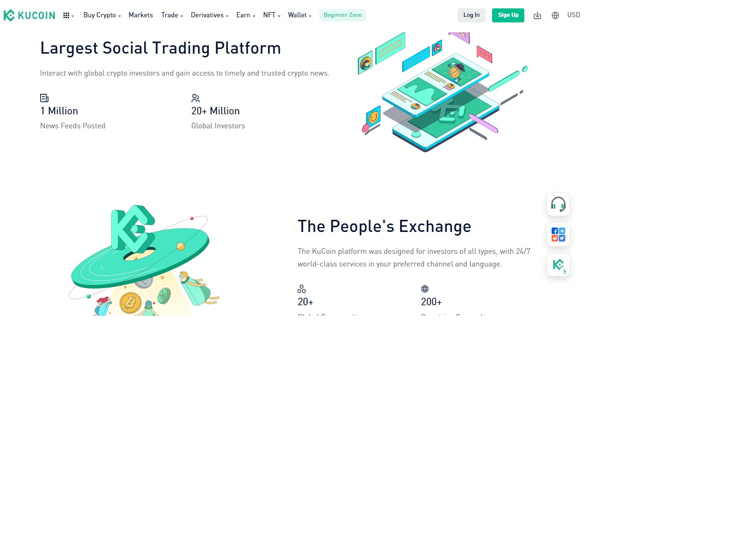
Task: Expand the Derivatives dropdown menu
Action: point(209,15)
